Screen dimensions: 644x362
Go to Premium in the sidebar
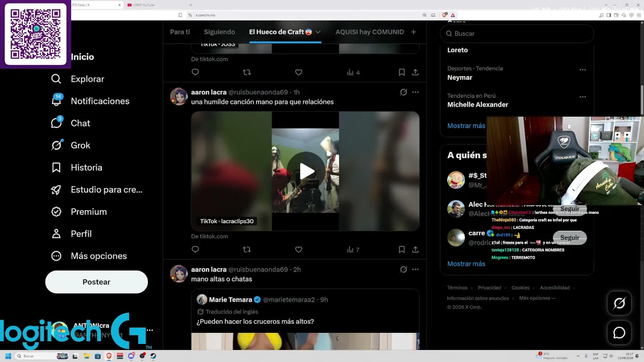pyautogui.click(x=78, y=212)
